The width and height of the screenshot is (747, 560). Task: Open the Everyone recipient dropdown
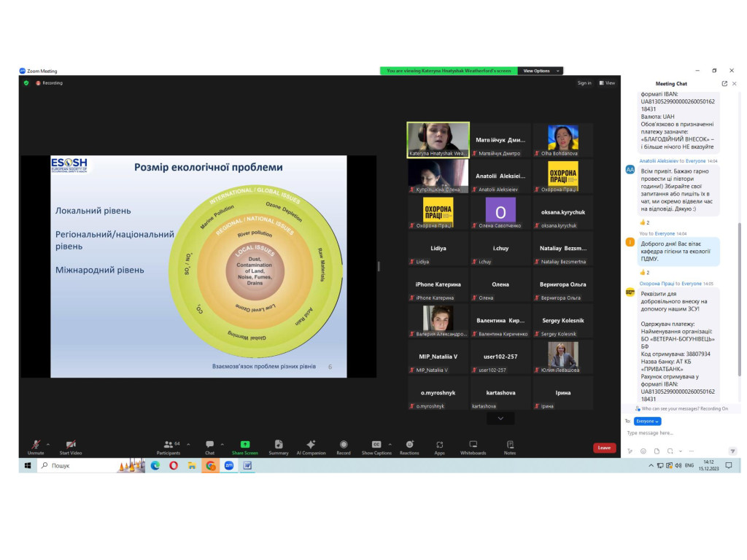pyautogui.click(x=648, y=421)
